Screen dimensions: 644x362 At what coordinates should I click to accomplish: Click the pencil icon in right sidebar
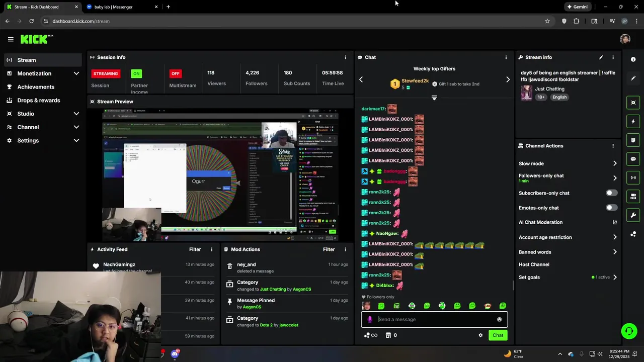coord(633,78)
